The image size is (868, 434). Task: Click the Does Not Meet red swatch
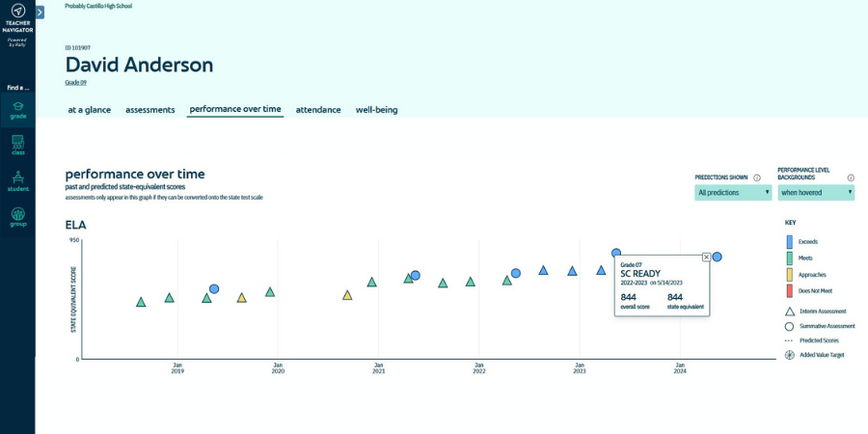point(790,290)
